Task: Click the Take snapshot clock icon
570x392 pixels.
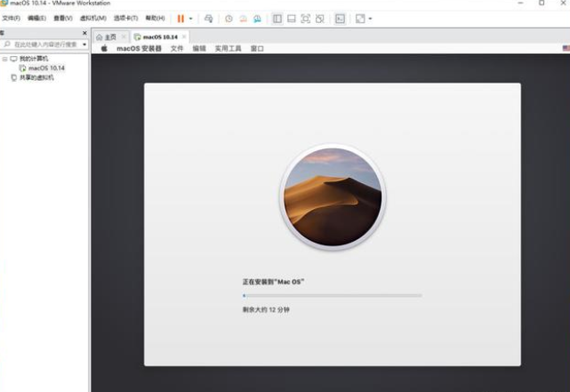Action: [x=229, y=18]
